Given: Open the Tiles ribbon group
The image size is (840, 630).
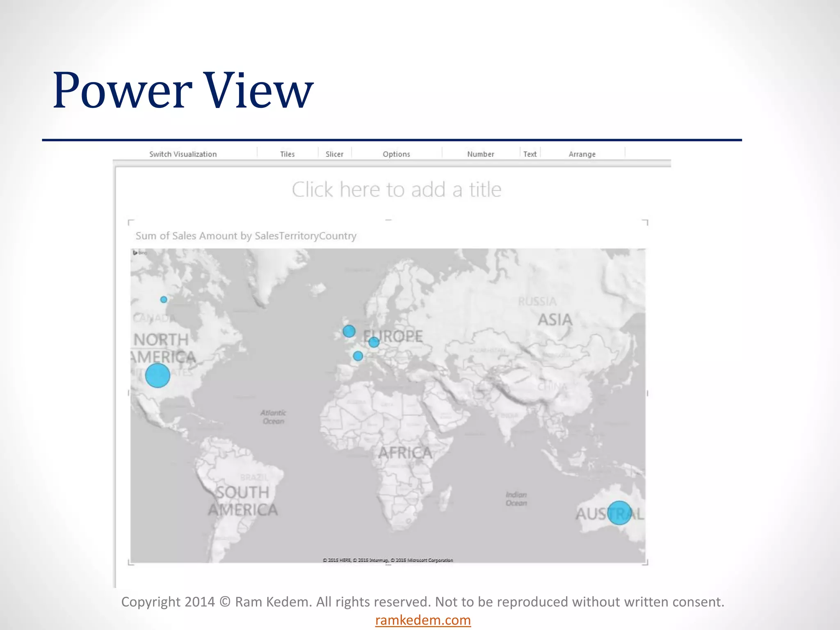Looking at the screenshot, I should coord(287,154).
